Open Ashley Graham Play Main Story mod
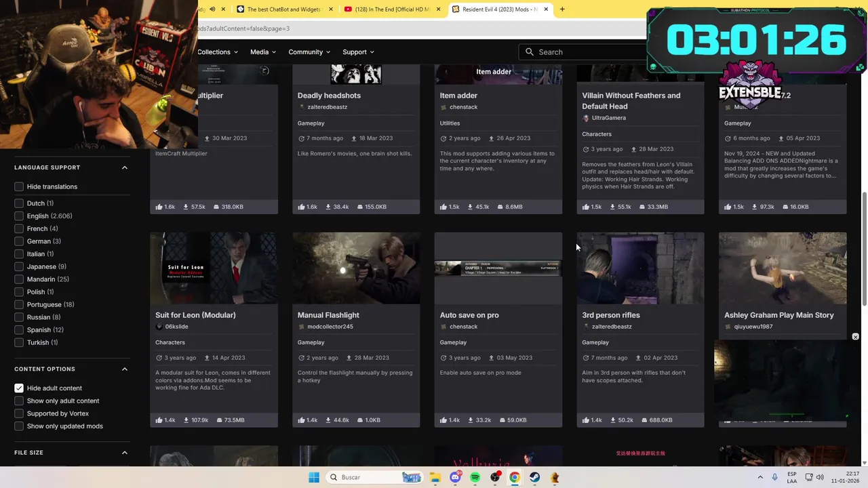 [x=779, y=315]
